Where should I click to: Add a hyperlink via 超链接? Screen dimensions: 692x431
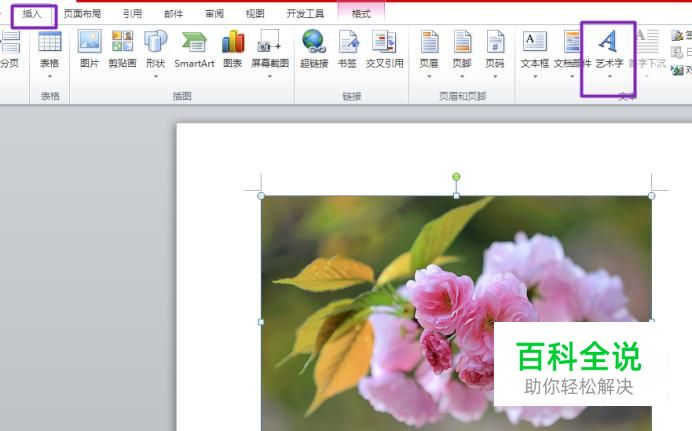tap(314, 49)
